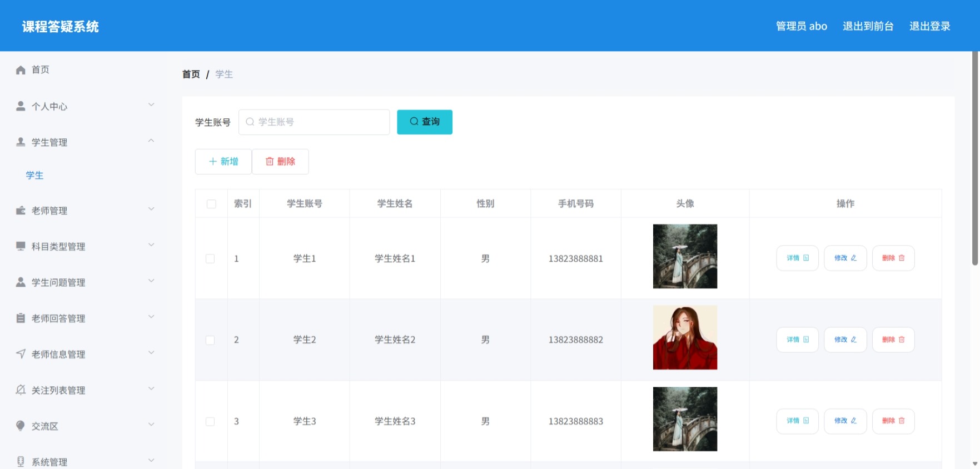
Task: Expand the 老师管理 chevron
Action: pyautogui.click(x=151, y=209)
